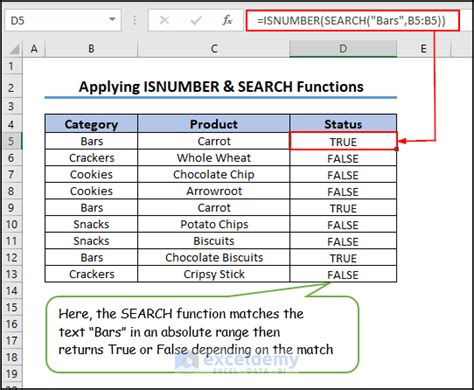Click the 'Category' header cell
The image size is (474, 390).
[91, 124]
